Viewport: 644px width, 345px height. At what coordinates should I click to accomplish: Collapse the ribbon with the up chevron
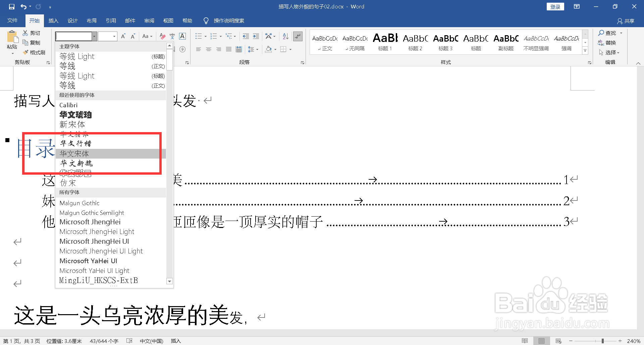[x=638, y=63]
